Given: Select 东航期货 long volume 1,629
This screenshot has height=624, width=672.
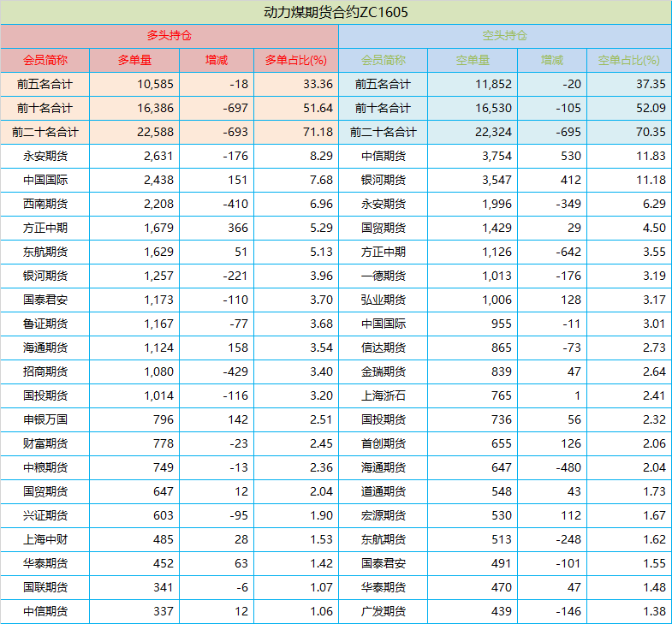Looking at the screenshot, I should pos(158,252).
